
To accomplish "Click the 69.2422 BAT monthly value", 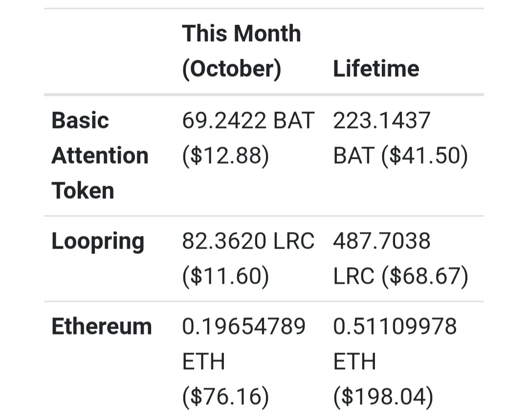I will pos(248,121).
